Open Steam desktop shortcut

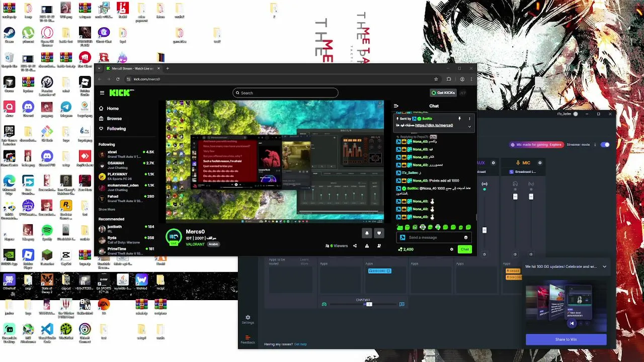[x=9, y=34]
